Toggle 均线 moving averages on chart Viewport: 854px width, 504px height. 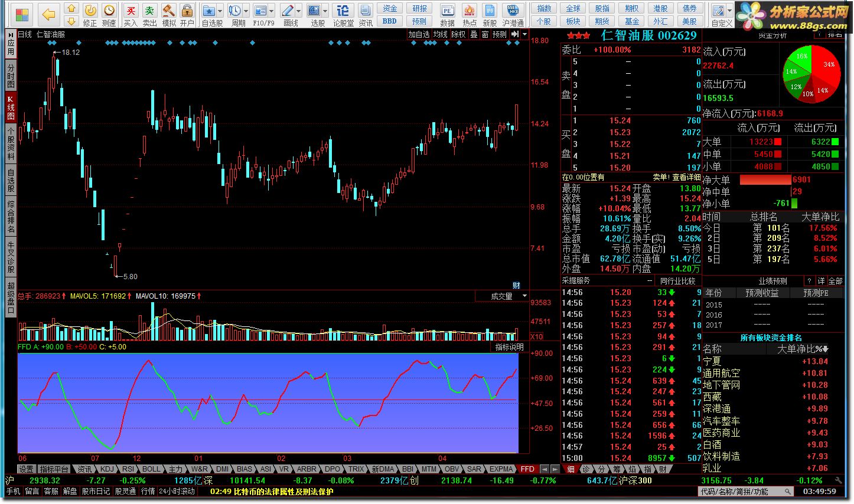point(440,35)
